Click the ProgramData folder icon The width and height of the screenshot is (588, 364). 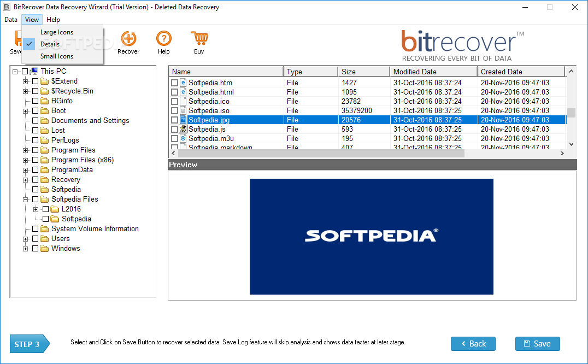point(45,170)
